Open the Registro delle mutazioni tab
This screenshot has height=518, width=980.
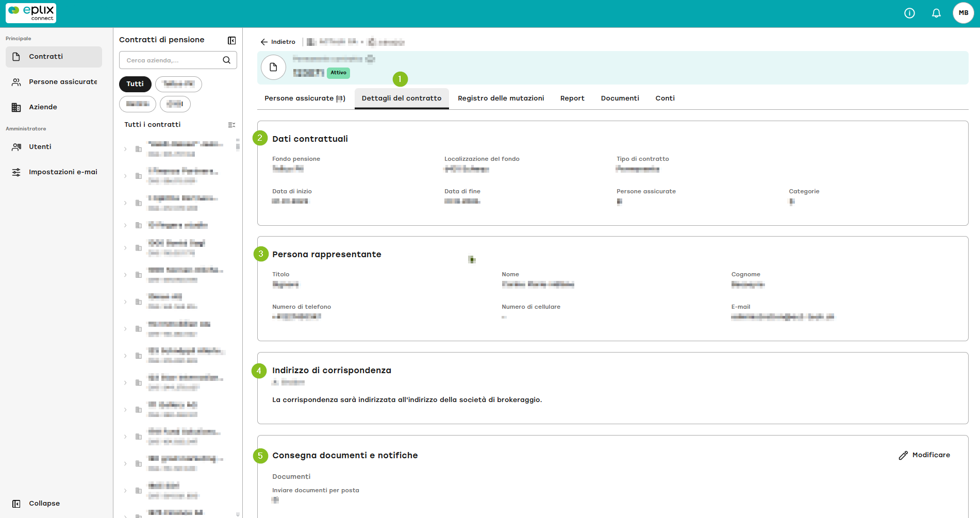(x=501, y=98)
